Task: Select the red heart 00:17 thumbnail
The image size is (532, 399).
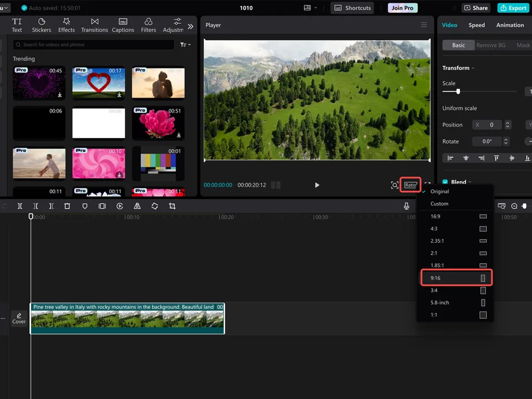Action: (x=99, y=83)
